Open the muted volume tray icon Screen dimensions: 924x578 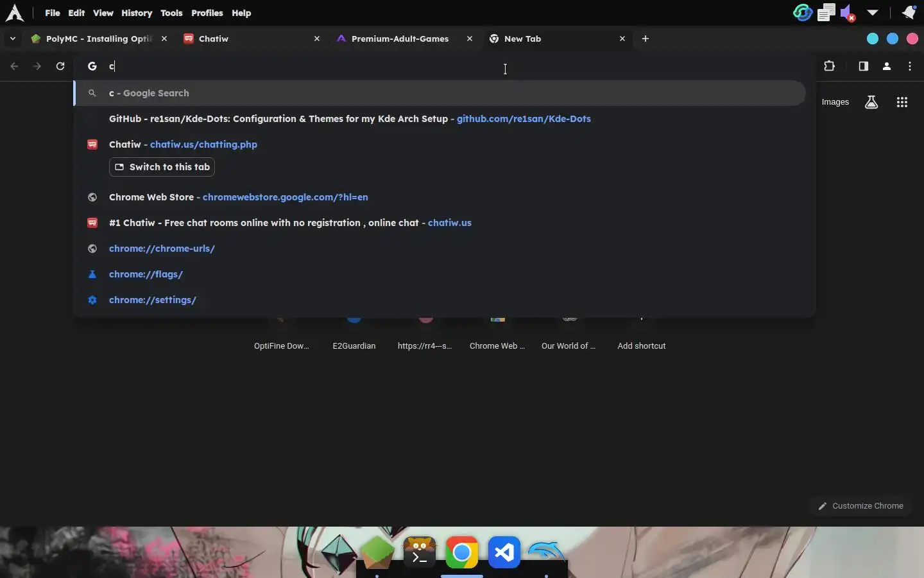[x=848, y=13]
